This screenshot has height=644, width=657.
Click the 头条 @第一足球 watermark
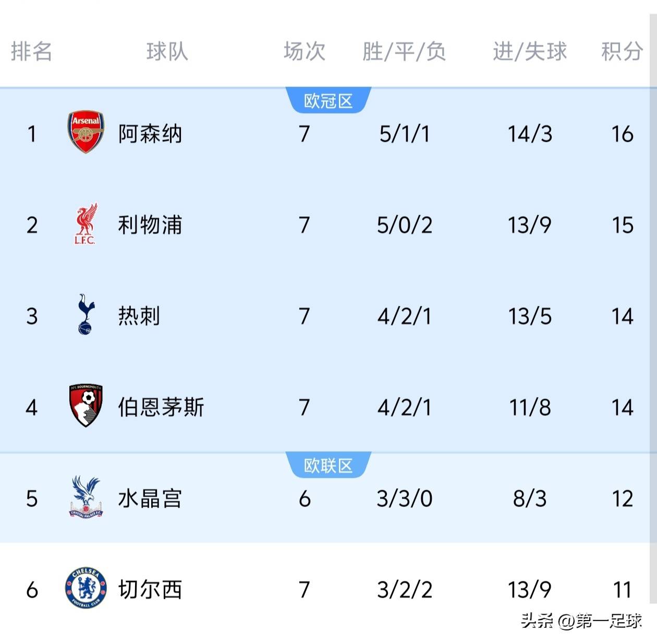click(581, 621)
